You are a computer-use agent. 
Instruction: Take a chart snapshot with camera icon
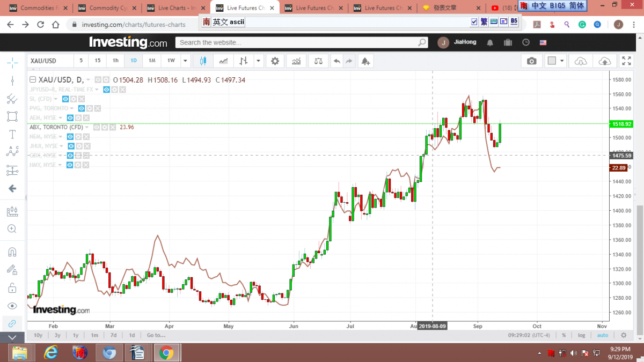click(x=531, y=61)
